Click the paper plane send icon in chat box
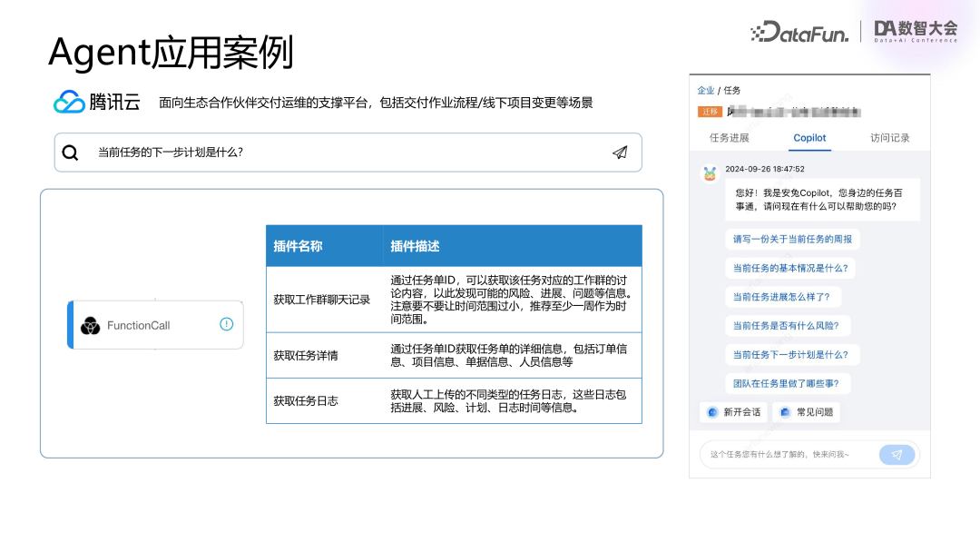980x552 pixels. coord(897,454)
